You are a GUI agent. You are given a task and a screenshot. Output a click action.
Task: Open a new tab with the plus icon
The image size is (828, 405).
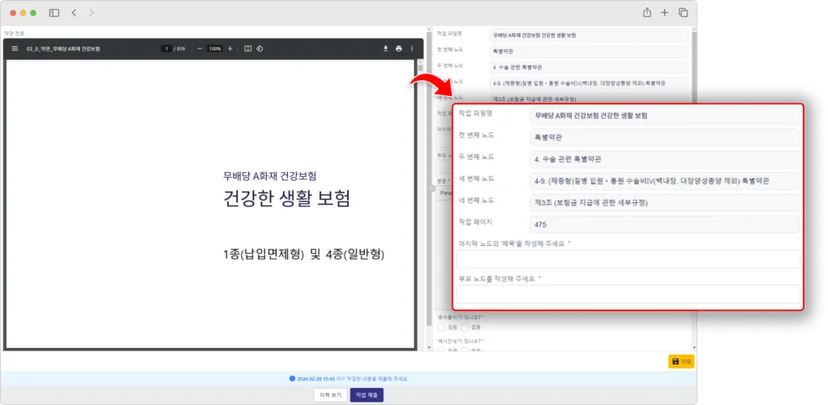(x=665, y=13)
